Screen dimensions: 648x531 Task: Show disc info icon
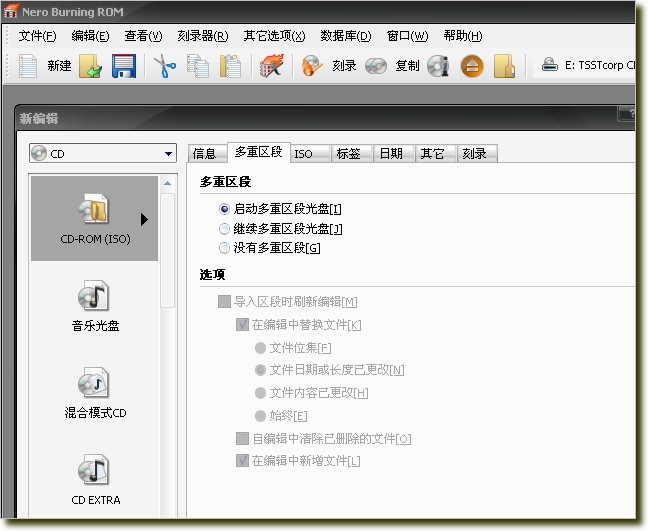click(x=438, y=66)
